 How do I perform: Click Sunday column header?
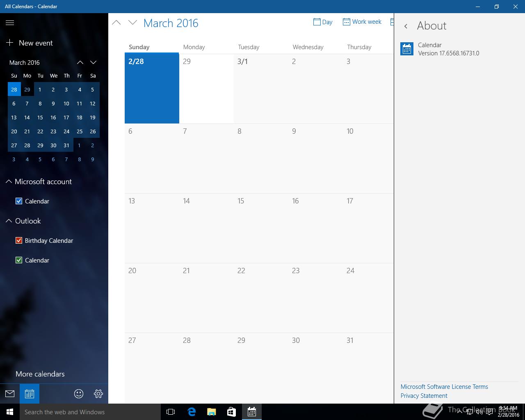[x=139, y=47]
